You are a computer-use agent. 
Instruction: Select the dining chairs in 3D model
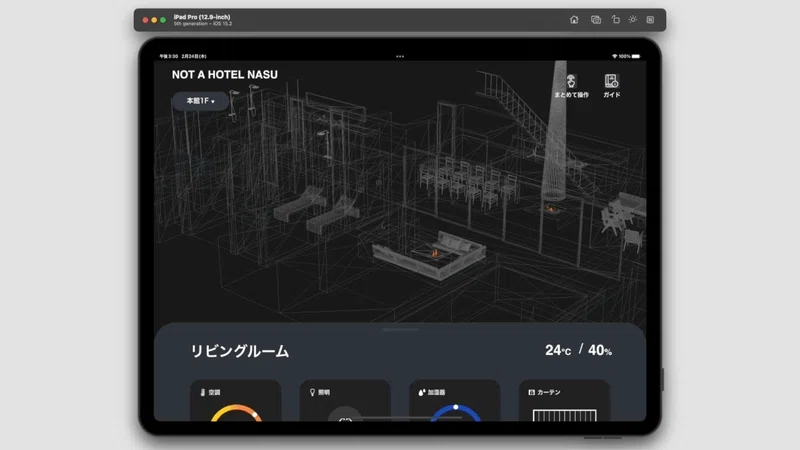pyautogui.click(x=468, y=183)
